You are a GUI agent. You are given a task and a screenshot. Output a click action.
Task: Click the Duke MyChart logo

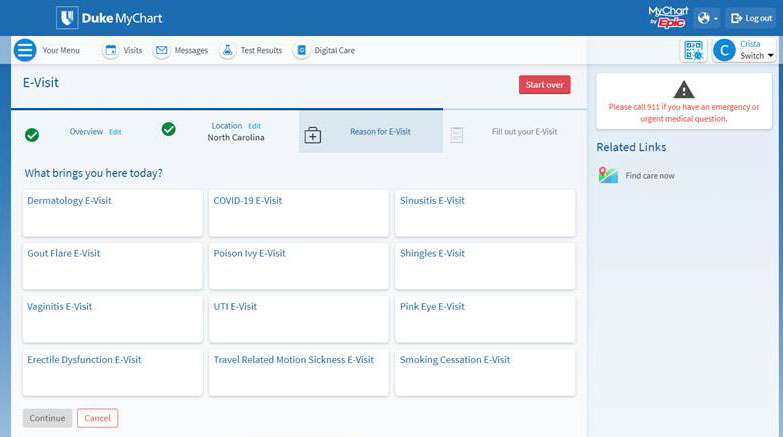pyautogui.click(x=110, y=18)
